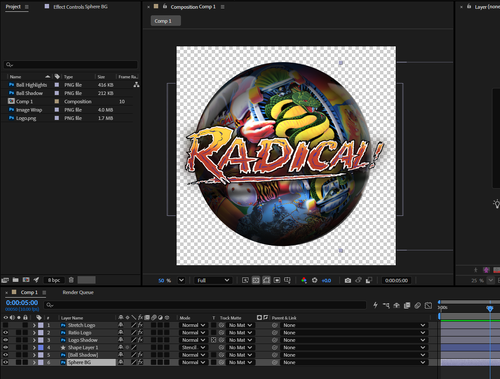Hide the Logo Shadow layer
The image size is (500, 379).
click(5, 340)
